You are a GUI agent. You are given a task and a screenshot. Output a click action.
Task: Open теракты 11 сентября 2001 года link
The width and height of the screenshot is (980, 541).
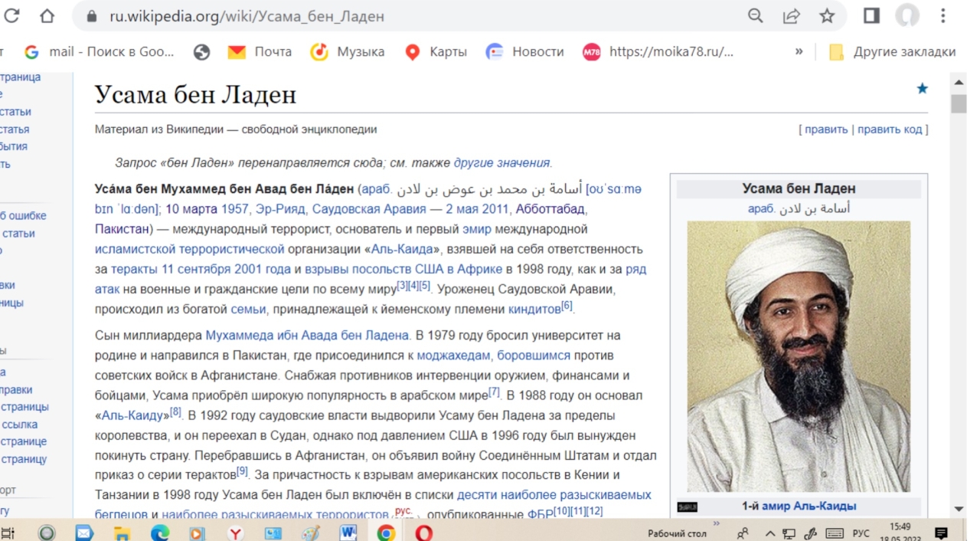[x=201, y=269]
